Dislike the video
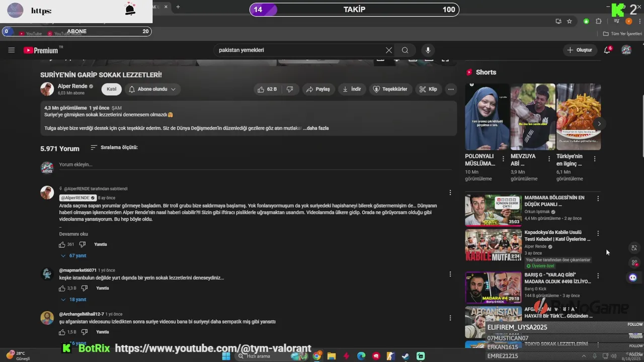 (x=290, y=89)
